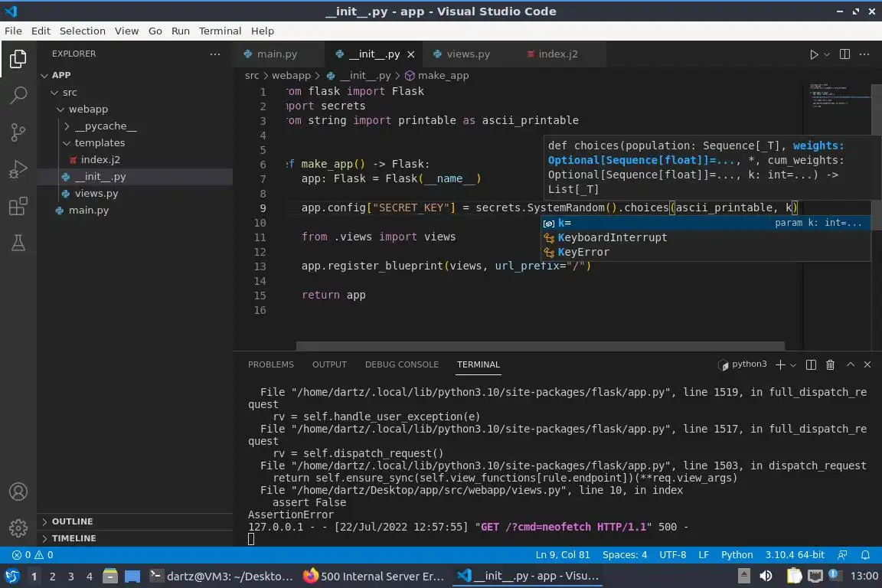Image resolution: width=882 pixels, height=588 pixels.
Task: Open the Go menu
Action: click(155, 31)
